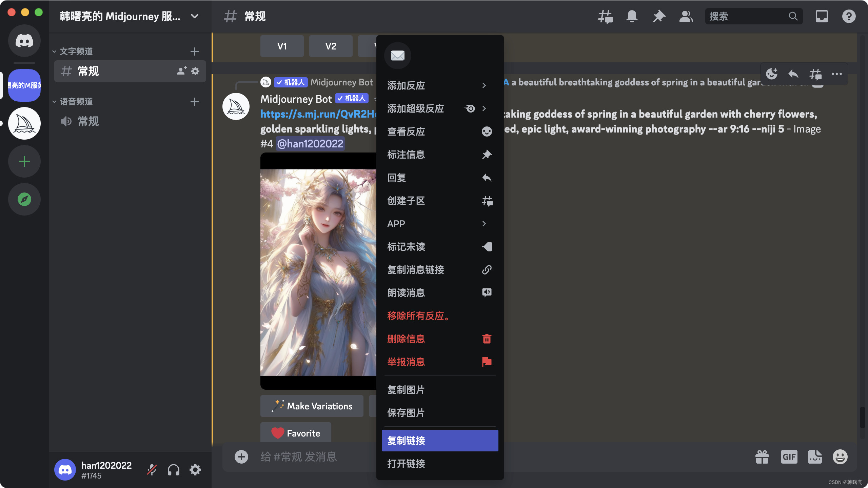
Task: Click the V2 image variation tab
Action: tap(331, 46)
